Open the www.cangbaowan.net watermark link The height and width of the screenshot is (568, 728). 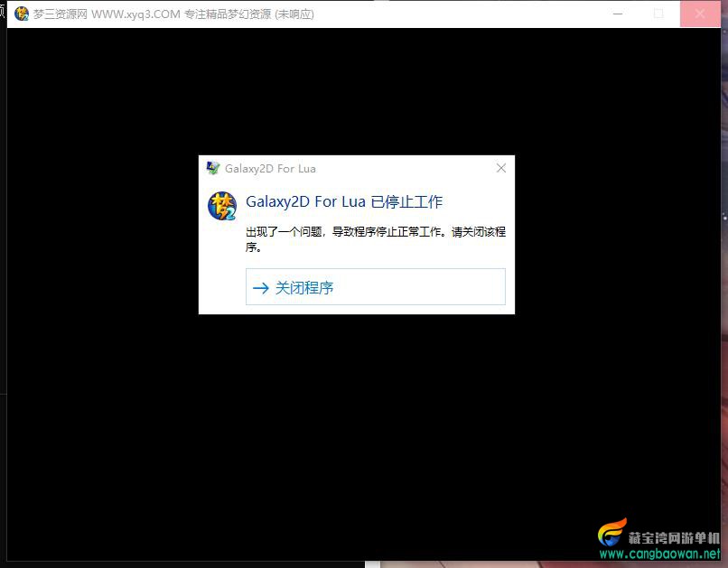[x=659, y=554]
